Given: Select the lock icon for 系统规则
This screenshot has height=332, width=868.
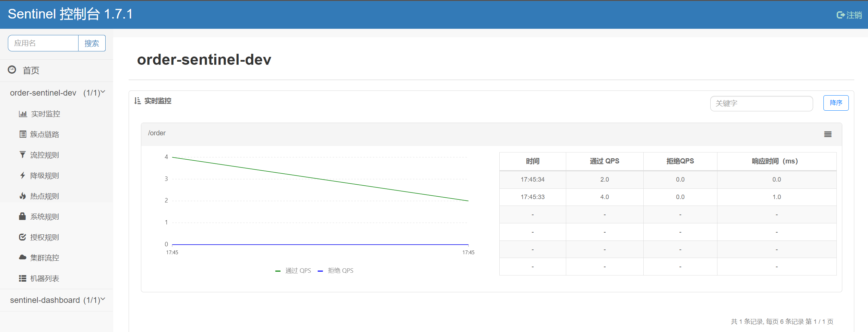Looking at the screenshot, I should coord(23,216).
